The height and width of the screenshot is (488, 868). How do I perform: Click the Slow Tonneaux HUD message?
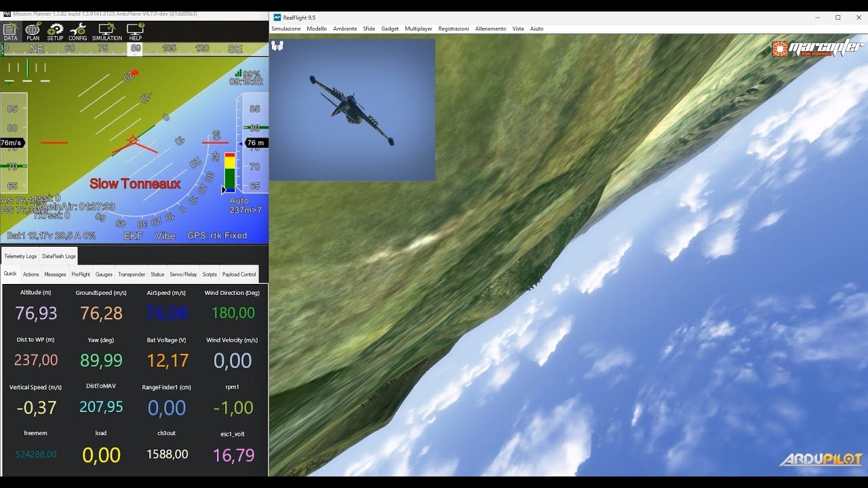point(135,184)
